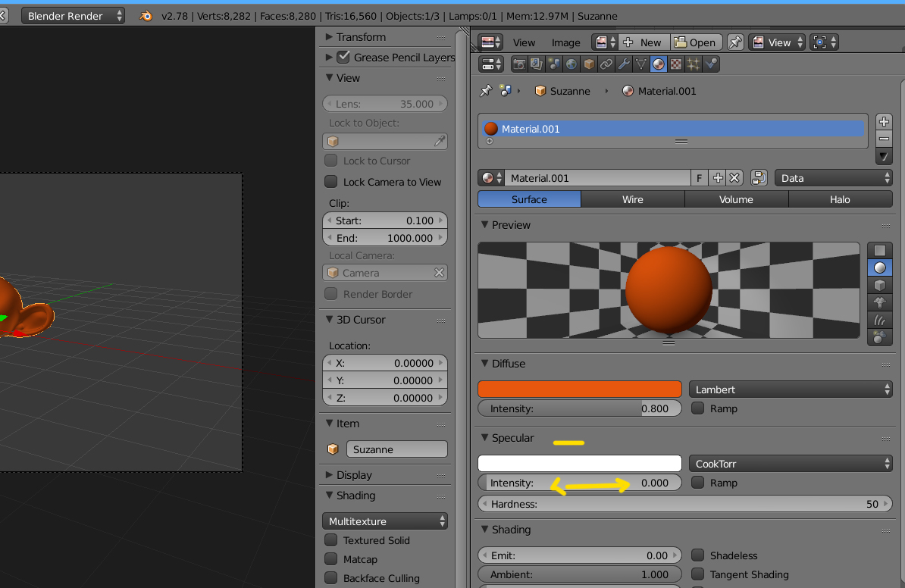Viewport: 905px width, 588px height.
Task: Click the Open image button
Action: (x=694, y=42)
